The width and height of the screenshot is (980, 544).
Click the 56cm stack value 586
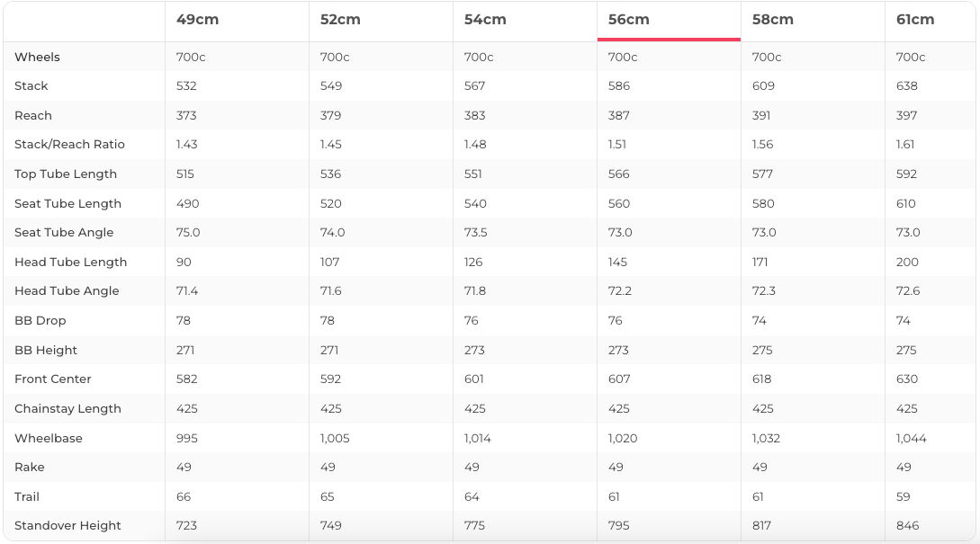pyautogui.click(x=619, y=86)
